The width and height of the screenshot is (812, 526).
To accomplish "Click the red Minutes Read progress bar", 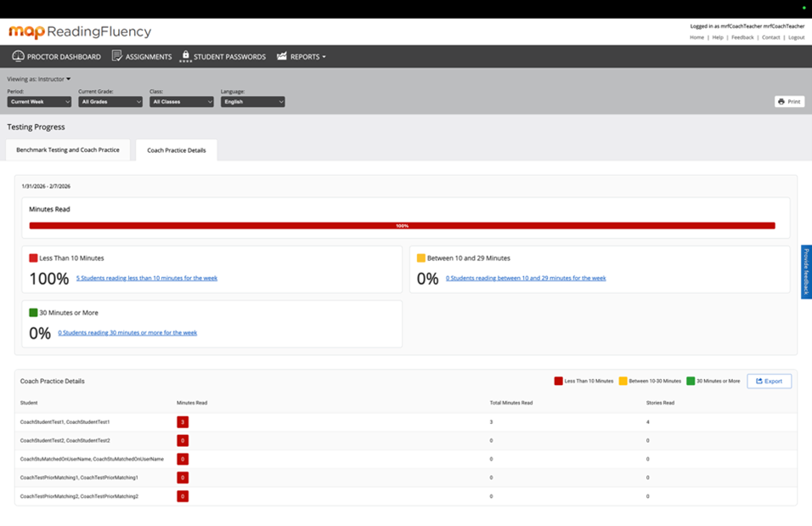I will click(x=402, y=226).
